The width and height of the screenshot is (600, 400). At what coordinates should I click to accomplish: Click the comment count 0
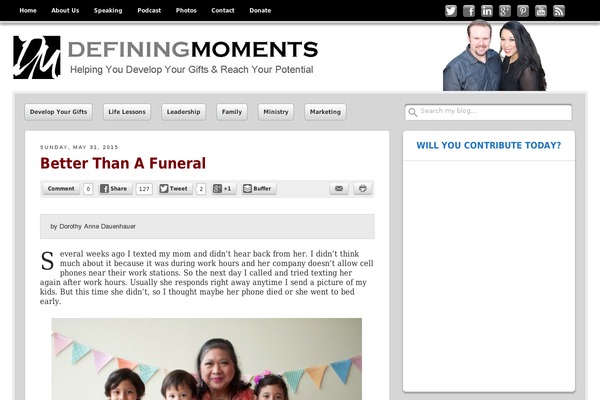pyautogui.click(x=88, y=189)
